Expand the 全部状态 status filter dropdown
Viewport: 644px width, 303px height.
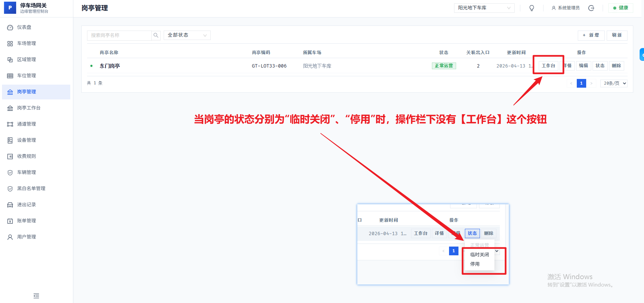click(x=187, y=35)
